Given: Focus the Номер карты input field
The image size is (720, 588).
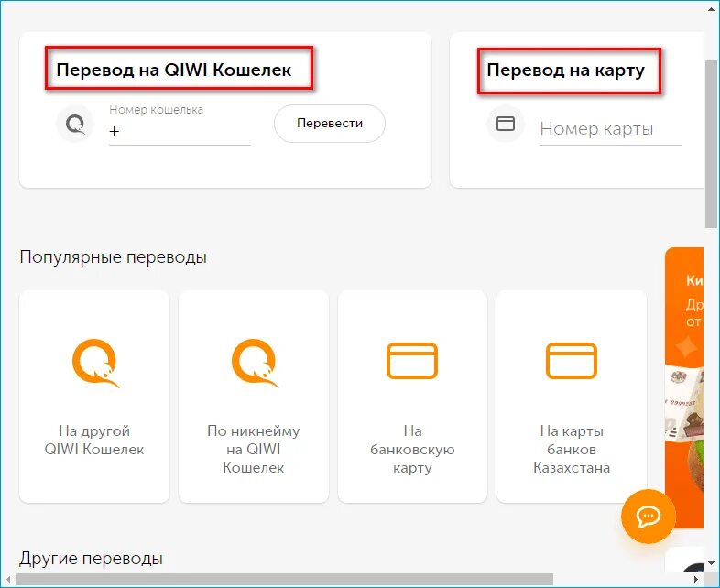Looking at the screenshot, I should click(x=610, y=129).
